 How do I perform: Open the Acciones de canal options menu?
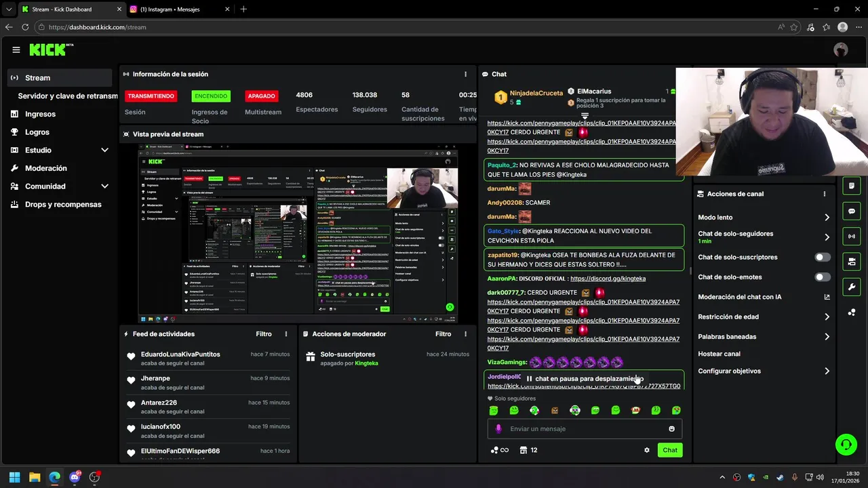(x=825, y=194)
